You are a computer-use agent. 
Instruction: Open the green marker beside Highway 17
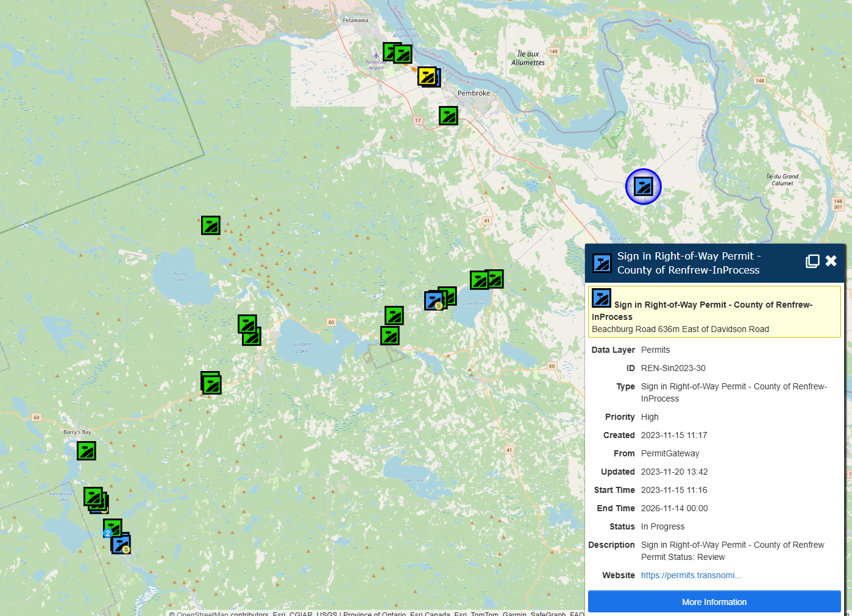[x=449, y=115]
